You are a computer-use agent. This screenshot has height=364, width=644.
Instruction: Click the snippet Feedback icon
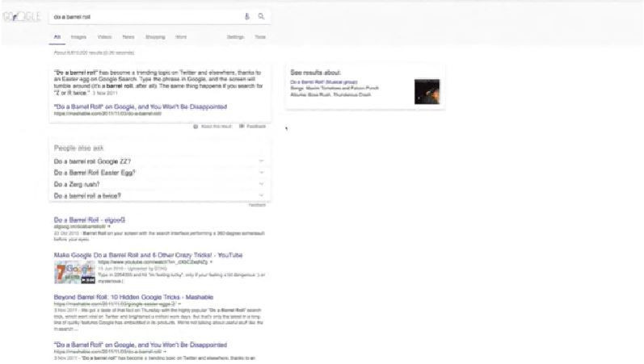(242, 126)
